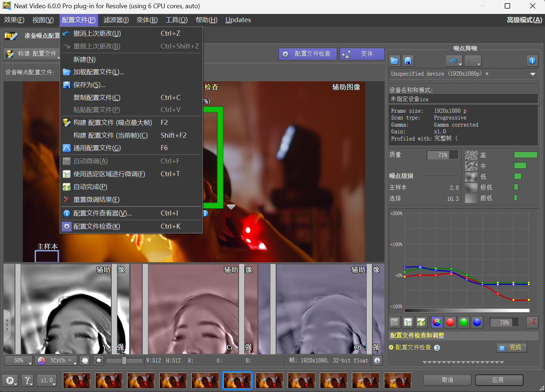This screenshot has width=545, height=392.
Task: Adjust the 78% strength slider
Action: point(504,322)
